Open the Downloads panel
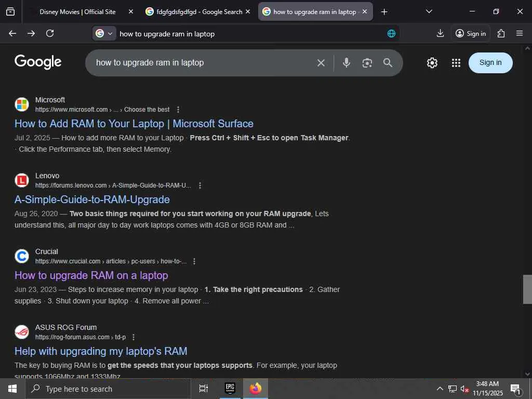This screenshot has height=399, width=532. [440, 33]
